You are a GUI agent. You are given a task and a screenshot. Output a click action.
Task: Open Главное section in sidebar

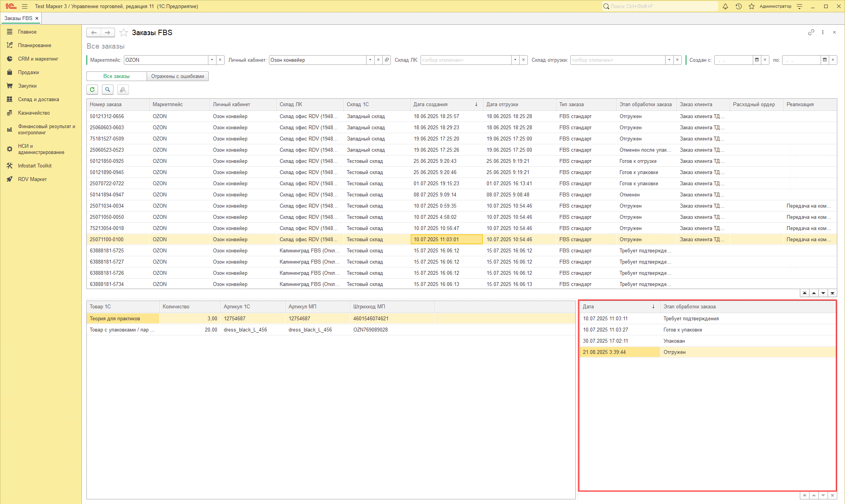41,32
